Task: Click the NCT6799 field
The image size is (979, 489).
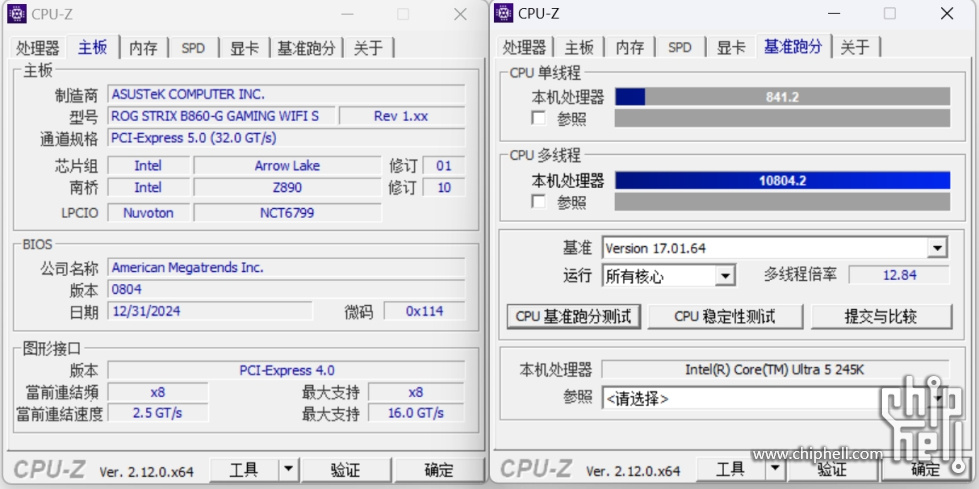Action: (x=287, y=212)
